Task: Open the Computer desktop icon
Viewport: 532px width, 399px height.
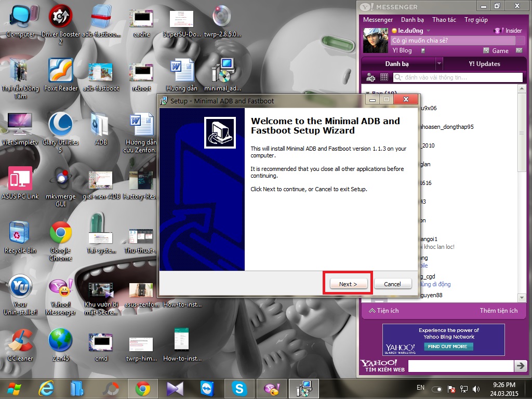Action: (20, 21)
